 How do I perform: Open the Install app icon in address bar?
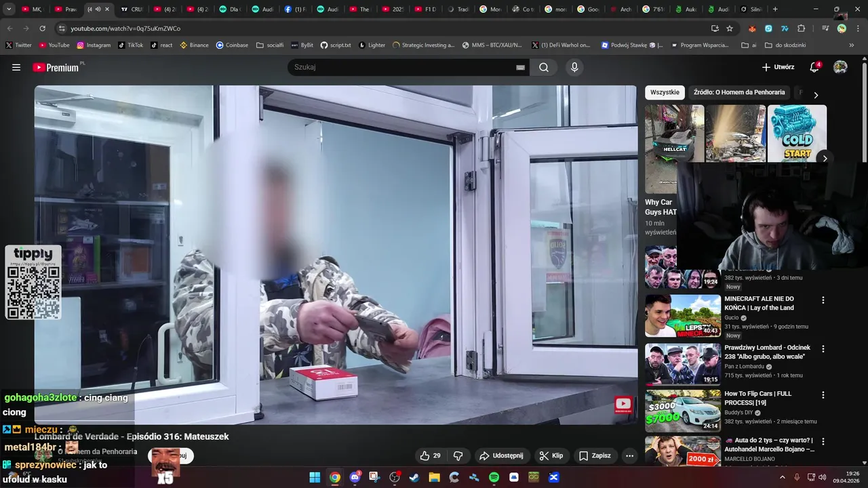(715, 28)
